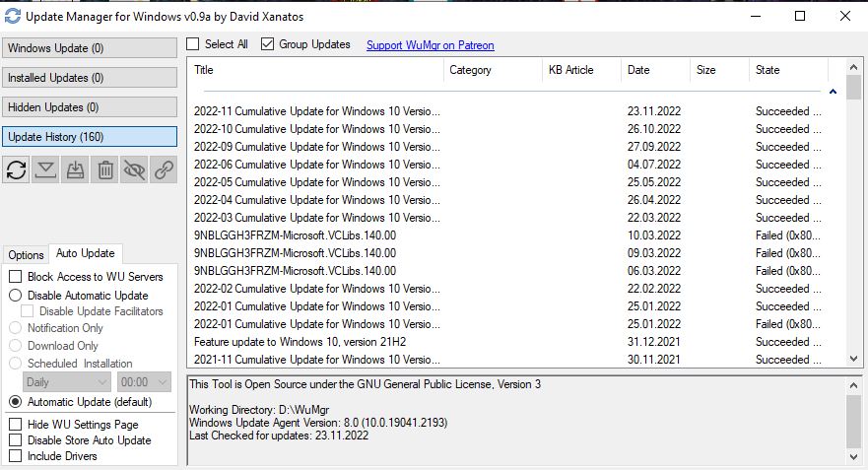Click the trash Uninstall updates icon
The width and height of the screenshot is (868, 470).
[105, 169]
